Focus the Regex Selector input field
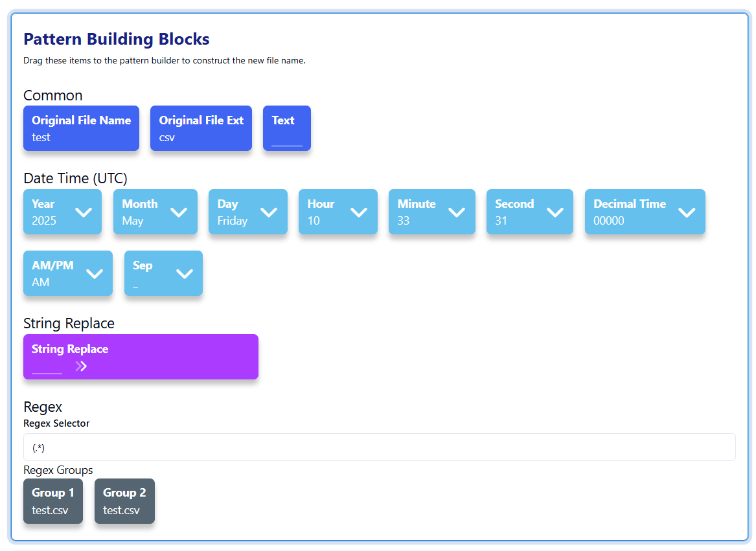Image resolution: width=756 pixels, height=551 pixels. pos(379,447)
